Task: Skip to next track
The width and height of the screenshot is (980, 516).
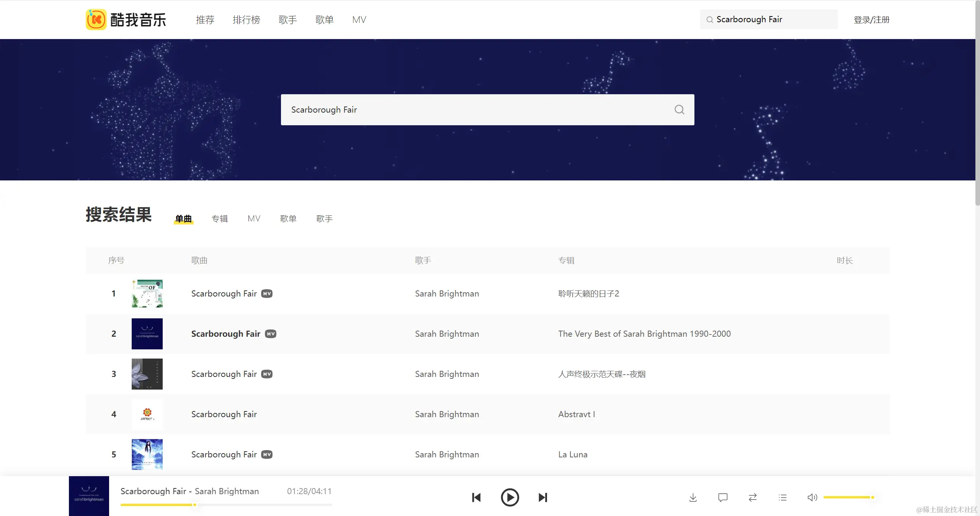Action: [x=543, y=497]
